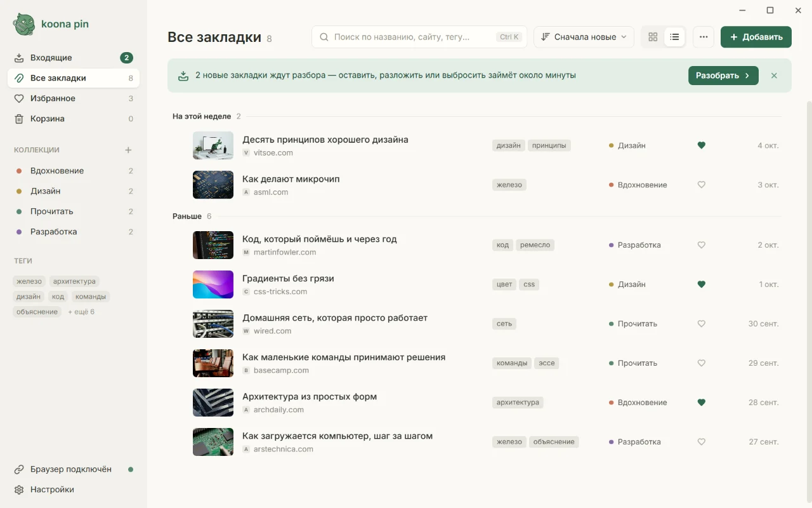The width and height of the screenshot is (812, 508).
Task: Click the Settings gear icon
Action: [x=19, y=490]
